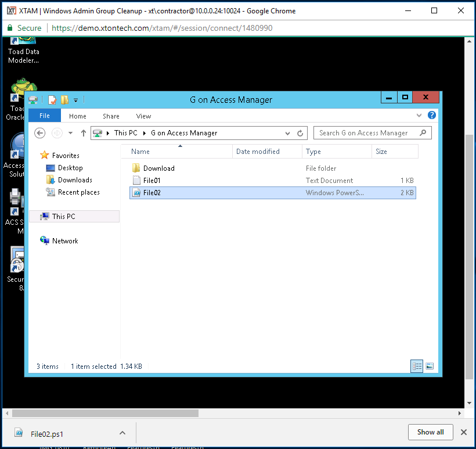Screen dimensions: 476x449
Task: Select Downloads in Favorites pane
Action: tap(75, 180)
